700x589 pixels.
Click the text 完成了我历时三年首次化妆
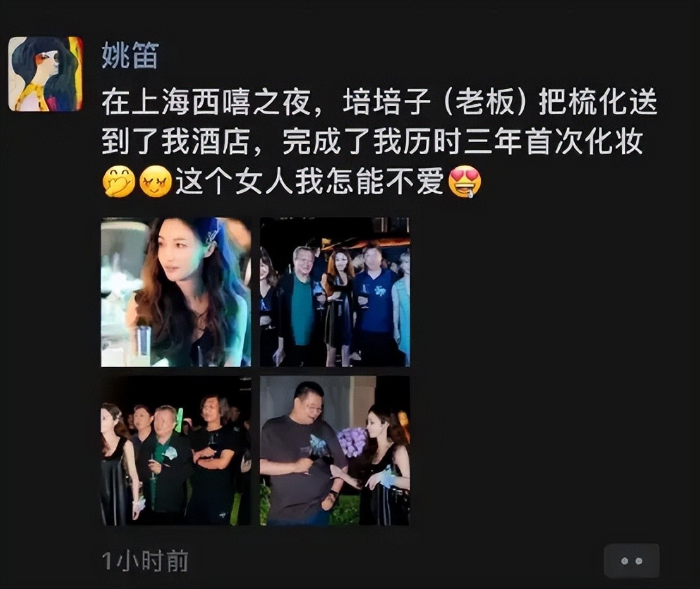click(x=462, y=142)
